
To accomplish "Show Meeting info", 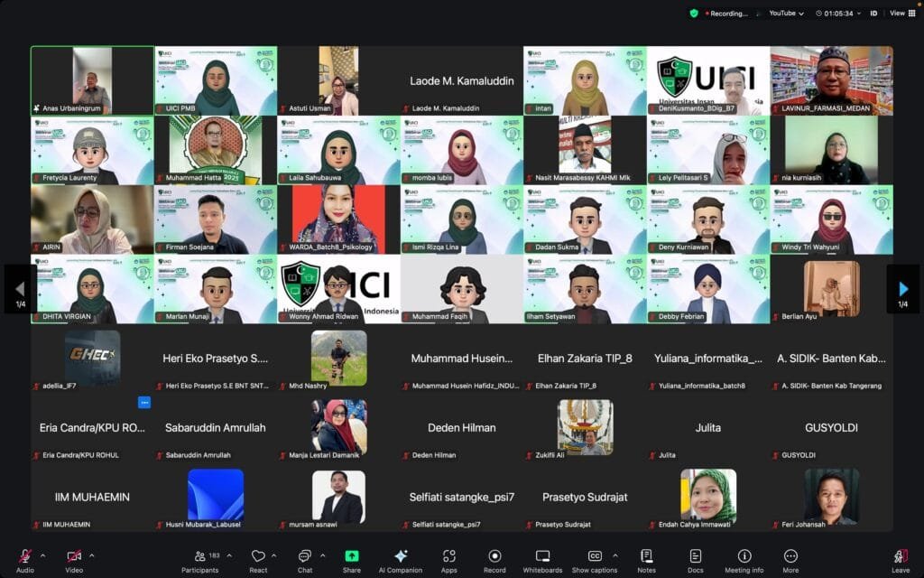I will tap(744, 560).
